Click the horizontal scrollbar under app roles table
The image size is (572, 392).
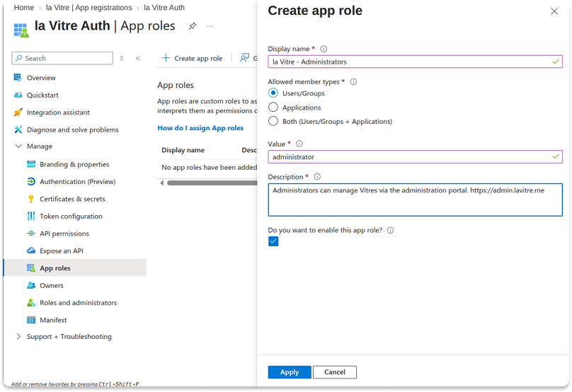(212, 183)
